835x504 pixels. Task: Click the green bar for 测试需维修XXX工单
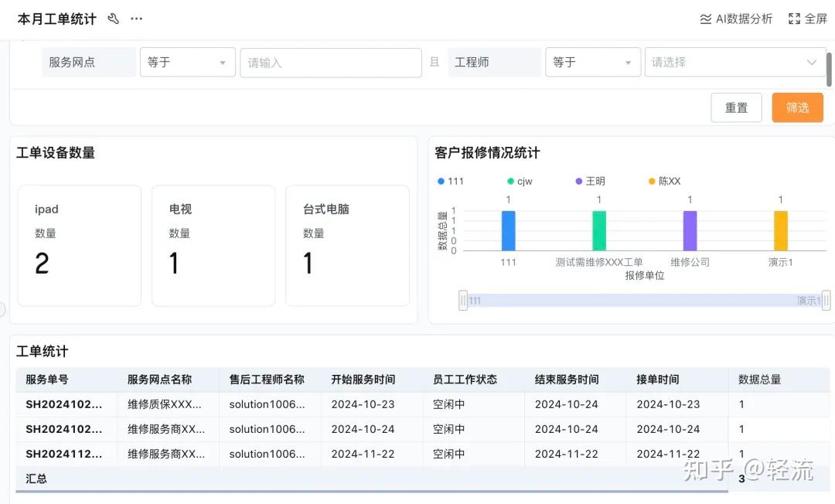pyautogui.click(x=599, y=230)
